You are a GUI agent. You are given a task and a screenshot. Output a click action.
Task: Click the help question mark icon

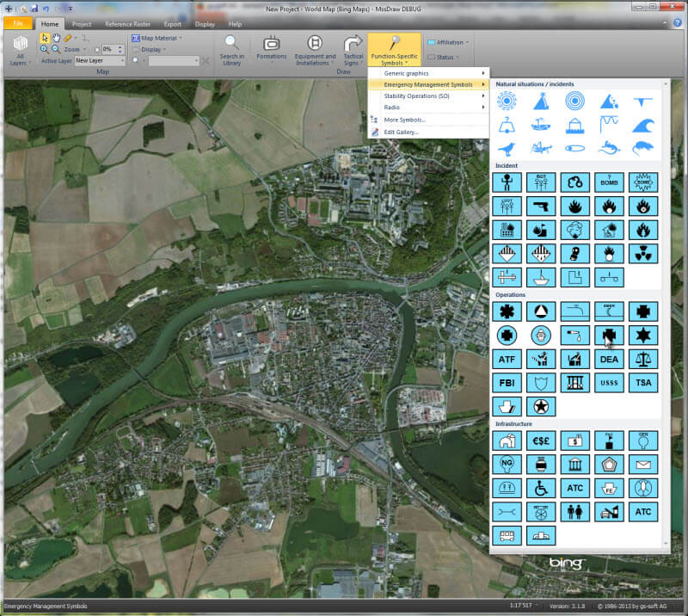(x=678, y=23)
